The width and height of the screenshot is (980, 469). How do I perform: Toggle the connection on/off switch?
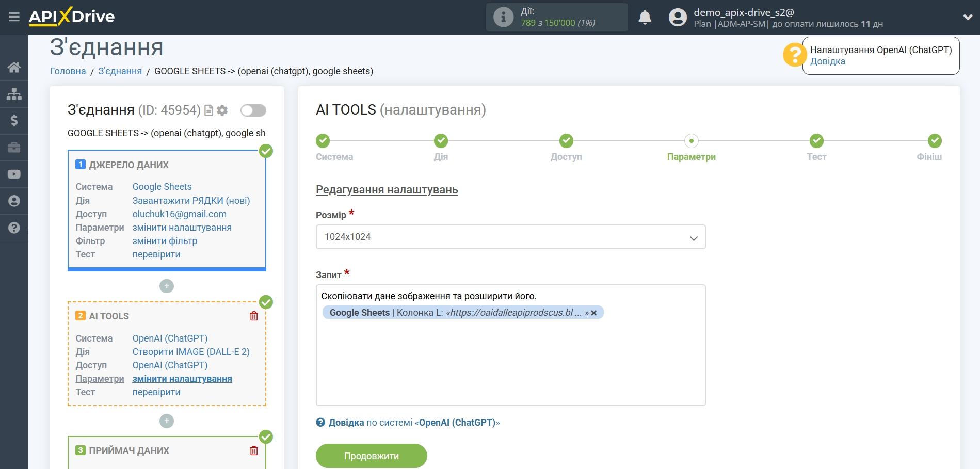pyautogui.click(x=253, y=110)
